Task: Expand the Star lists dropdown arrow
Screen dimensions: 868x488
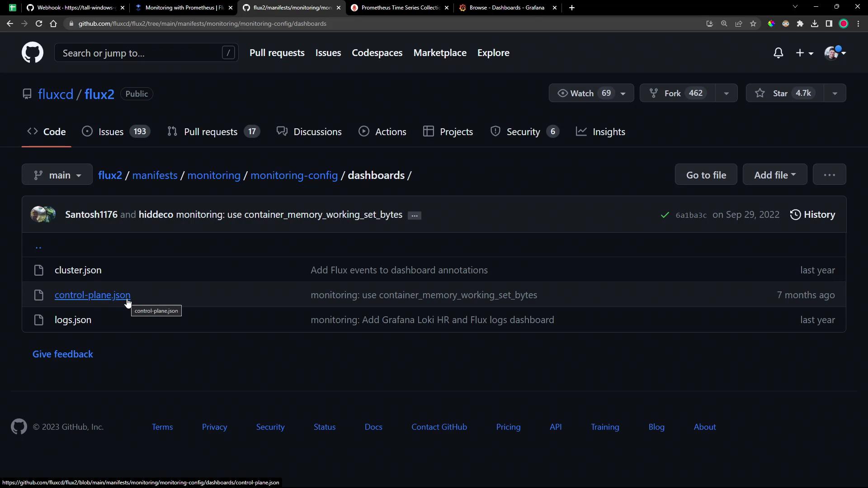Action: click(x=835, y=94)
